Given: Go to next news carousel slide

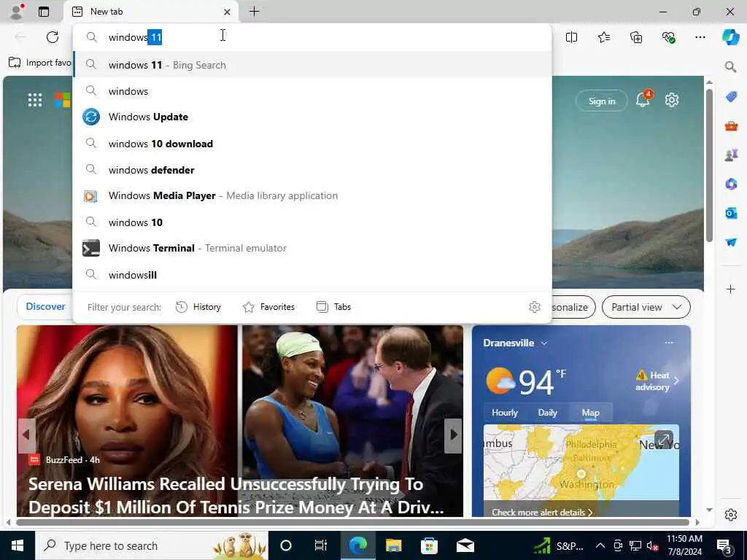Looking at the screenshot, I should click(453, 435).
